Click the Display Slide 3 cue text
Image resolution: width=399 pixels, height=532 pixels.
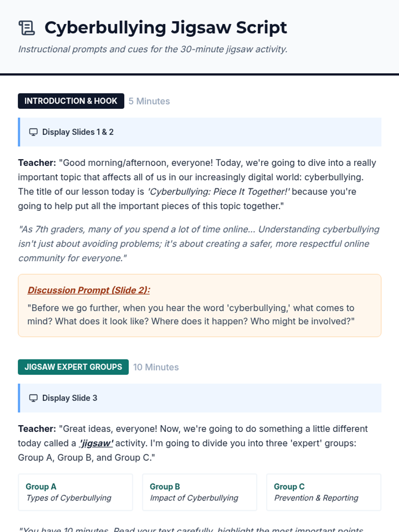click(x=69, y=398)
